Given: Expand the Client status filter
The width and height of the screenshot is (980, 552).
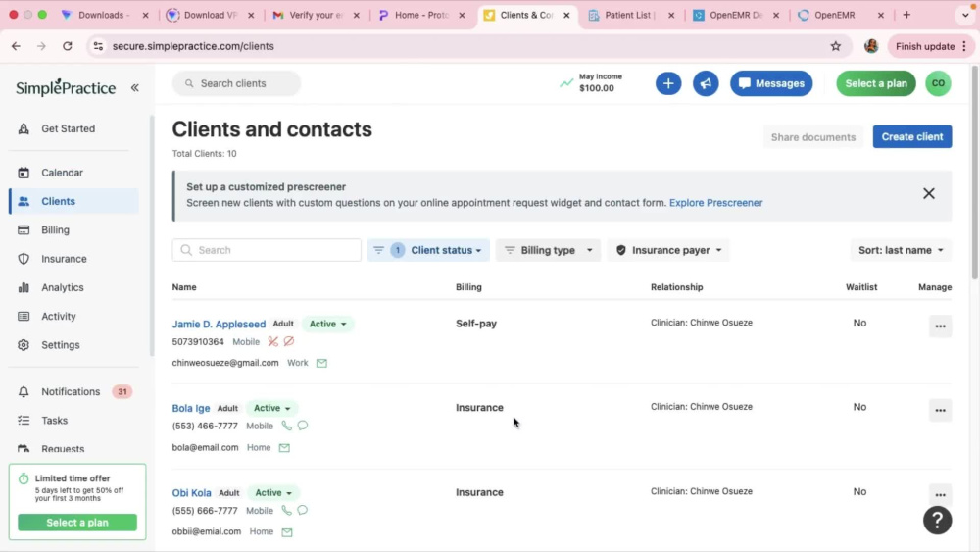Looking at the screenshot, I should pyautogui.click(x=428, y=250).
